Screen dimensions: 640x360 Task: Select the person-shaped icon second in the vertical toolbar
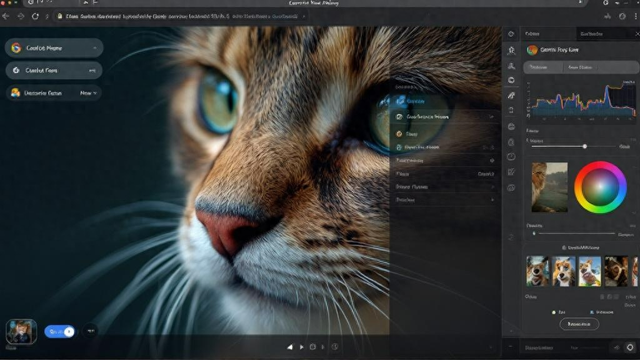point(511,50)
